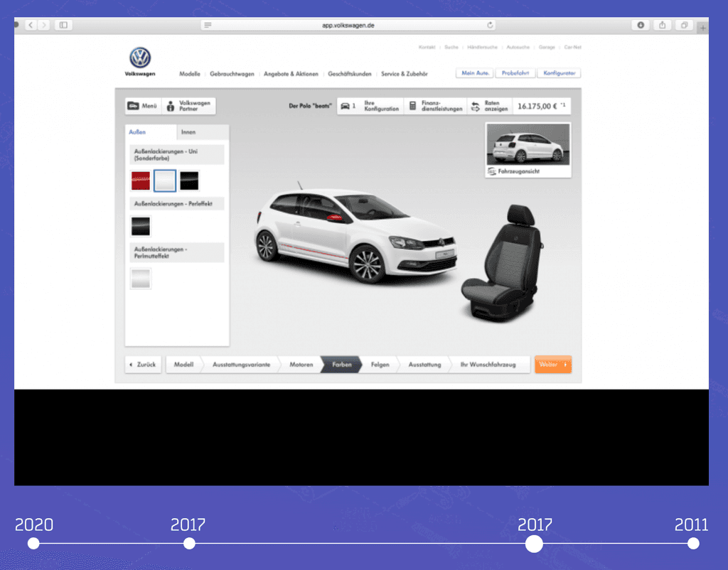Screen dimensions: 728x570
Task: Click the Volkswagen logo in the header
Action: click(x=140, y=58)
